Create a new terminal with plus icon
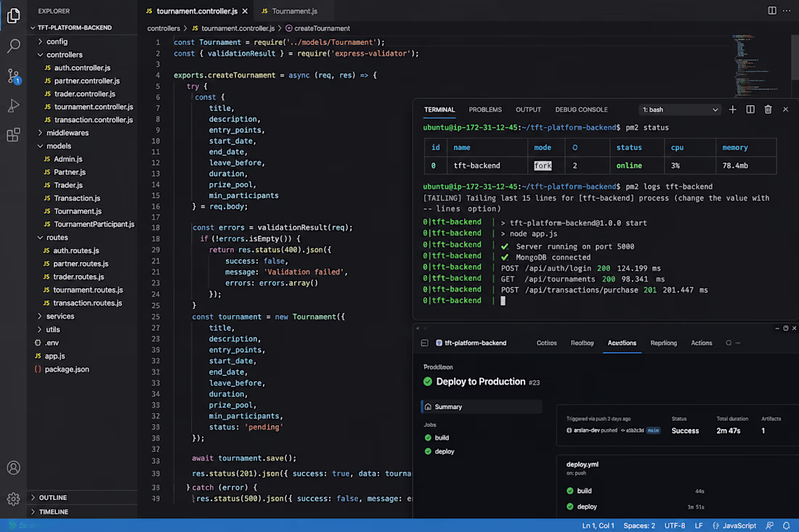The image size is (799, 532). click(732, 110)
